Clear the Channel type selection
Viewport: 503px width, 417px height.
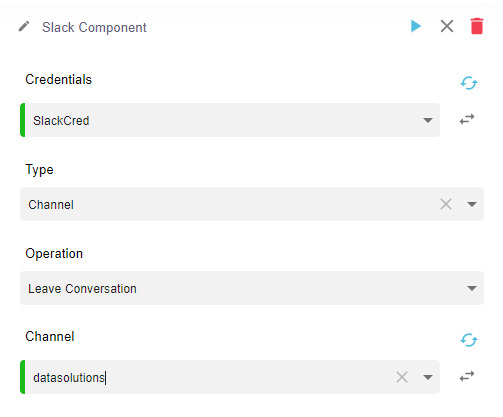(446, 204)
